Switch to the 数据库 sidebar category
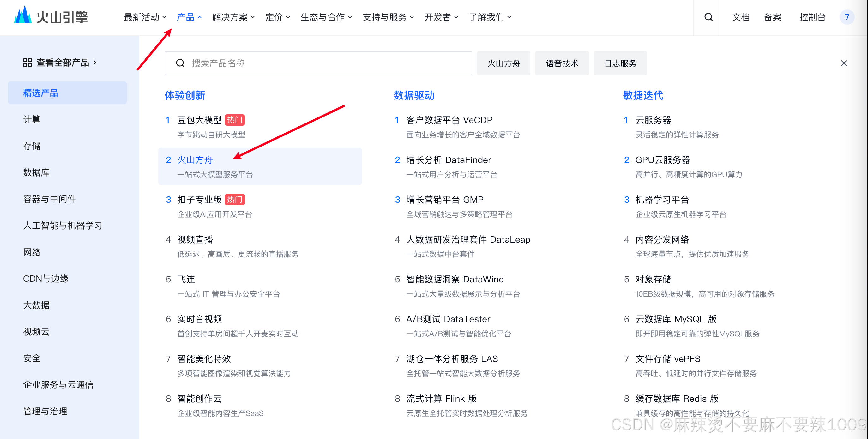The height and width of the screenshot is (439, 868). [x=36, y=172]
